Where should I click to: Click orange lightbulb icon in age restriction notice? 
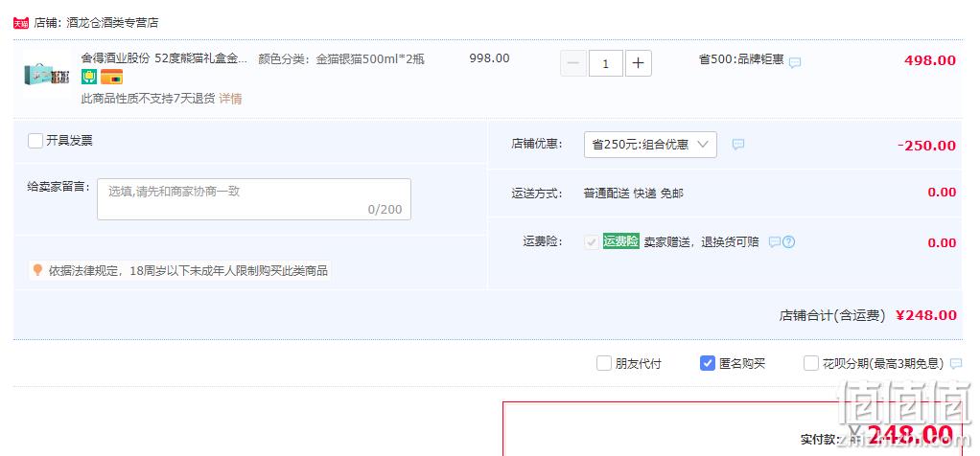37,270
